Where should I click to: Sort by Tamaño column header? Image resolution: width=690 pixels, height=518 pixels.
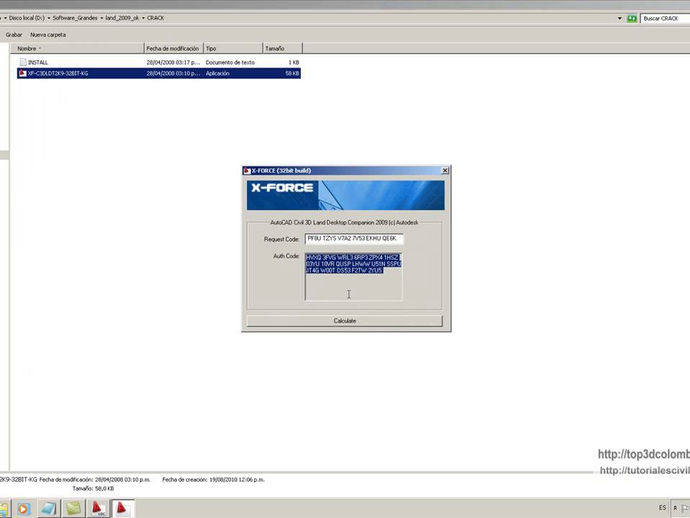283,48
